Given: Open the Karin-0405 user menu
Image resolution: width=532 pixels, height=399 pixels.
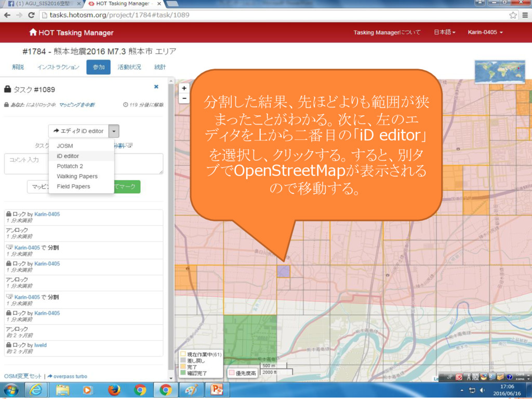Looking at the screenshot, I should 485,32.
